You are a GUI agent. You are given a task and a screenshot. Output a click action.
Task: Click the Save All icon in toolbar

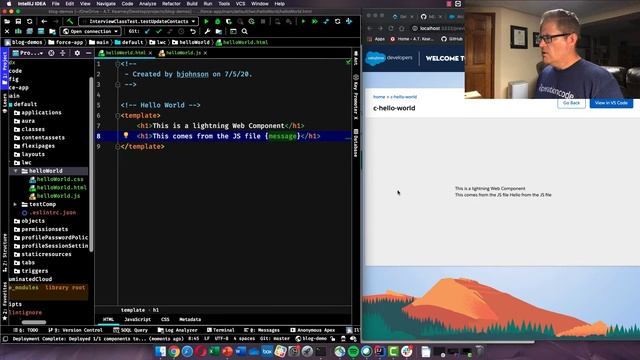[x=18, y=21]
